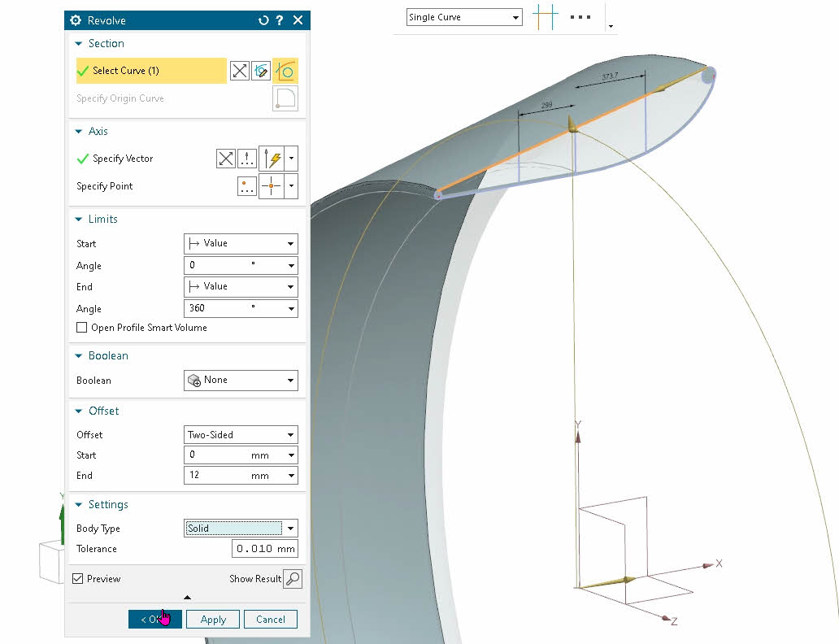The height and width of the screenshot is (644, 839).
Task: Open the Offset Two-Sided dropdown
Action: coord(241,435)
